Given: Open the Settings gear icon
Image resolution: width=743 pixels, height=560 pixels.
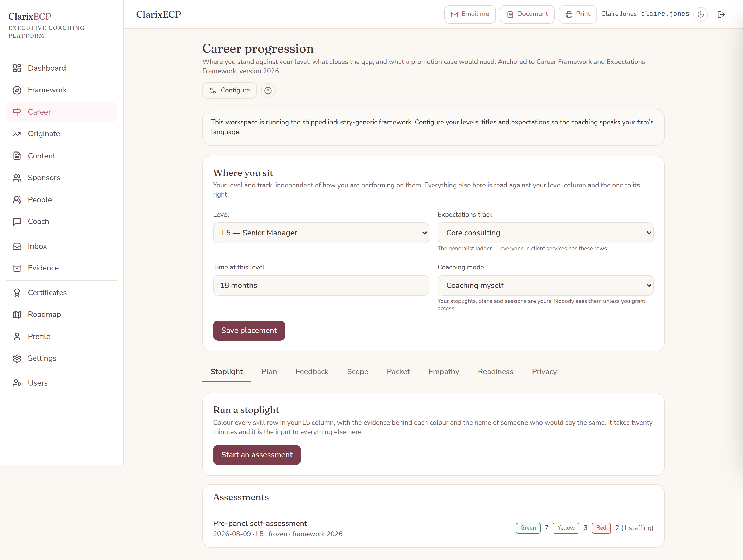Looking at the screenshot, I should [x=17, y=358].
